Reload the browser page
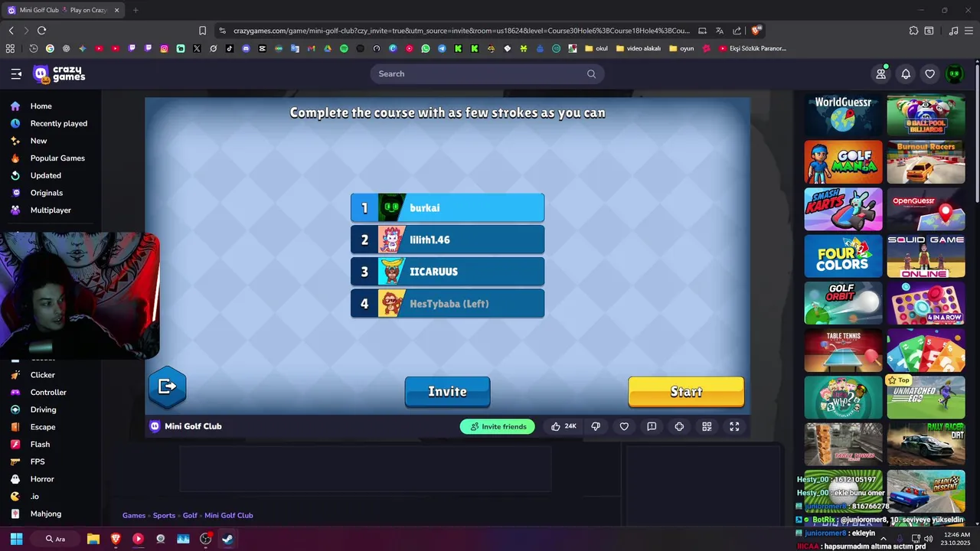 tap(41, 31)
